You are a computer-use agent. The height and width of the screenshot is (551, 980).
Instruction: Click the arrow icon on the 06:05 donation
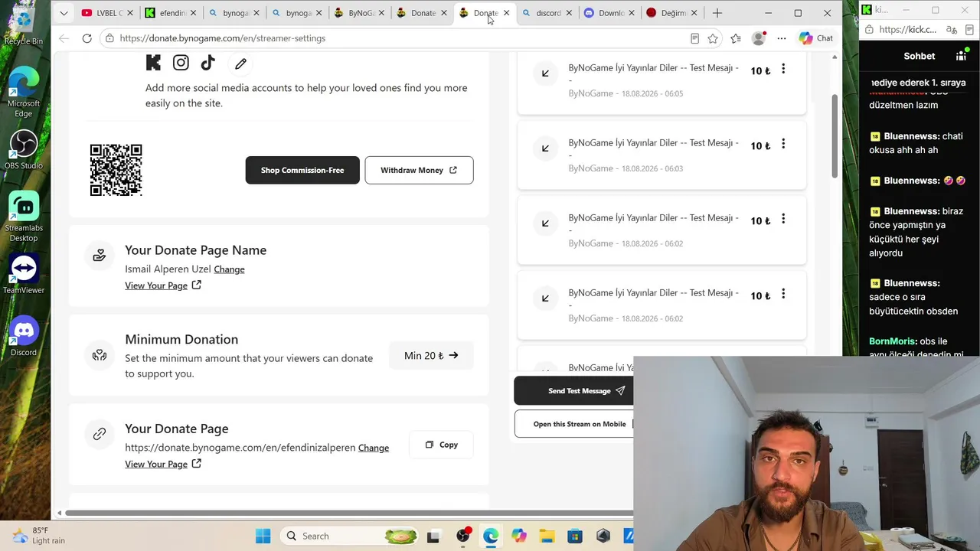[x=545, y=73]
